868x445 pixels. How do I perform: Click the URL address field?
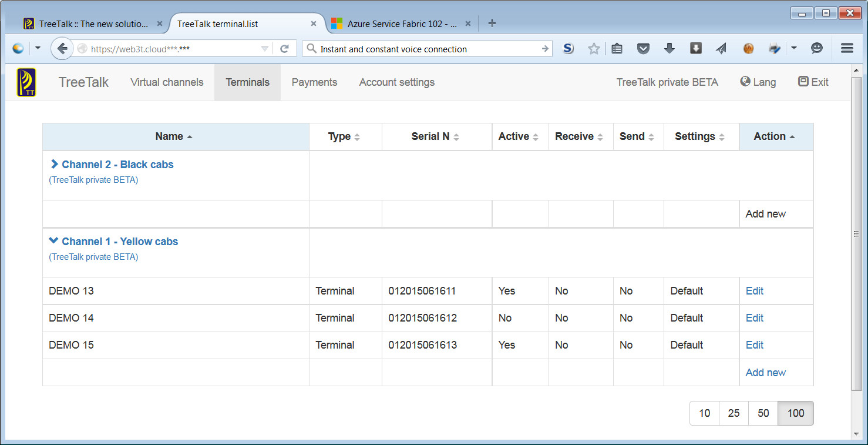coord(173,49)
